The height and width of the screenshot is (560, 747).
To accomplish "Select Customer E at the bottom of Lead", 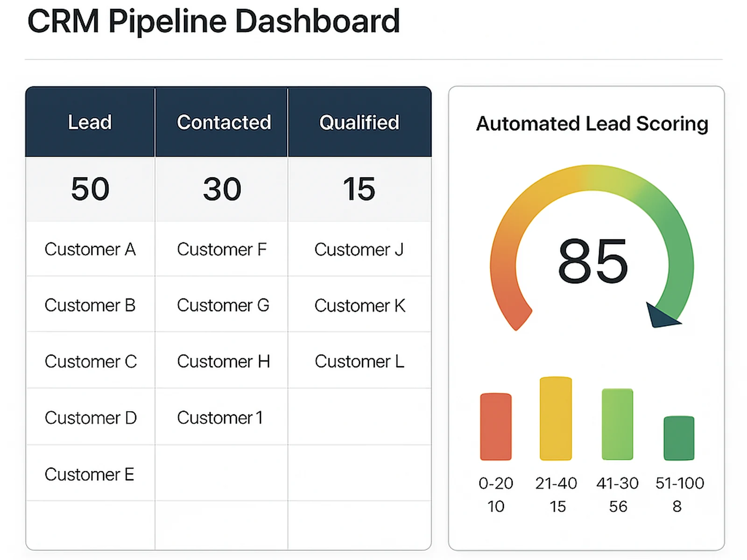I will [x=90, y=474].
